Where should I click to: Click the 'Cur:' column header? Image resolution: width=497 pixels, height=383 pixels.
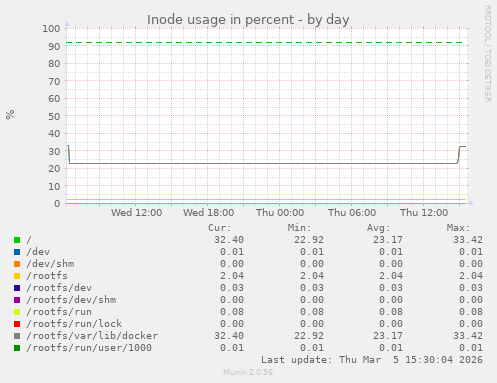coord(220,228)
